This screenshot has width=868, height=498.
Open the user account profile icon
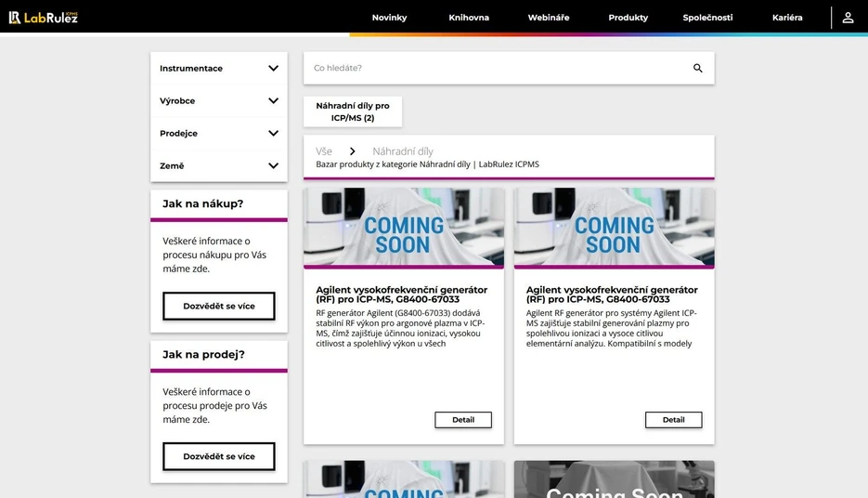[848, 18]
